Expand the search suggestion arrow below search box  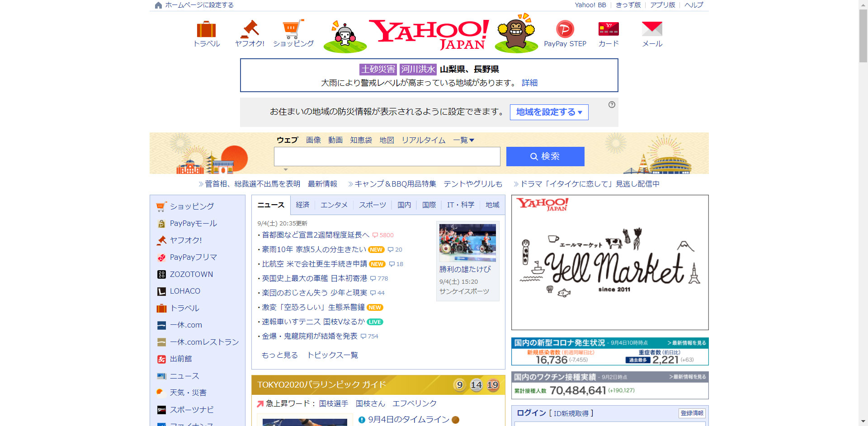pyautogui.click(x=286, y=169)
